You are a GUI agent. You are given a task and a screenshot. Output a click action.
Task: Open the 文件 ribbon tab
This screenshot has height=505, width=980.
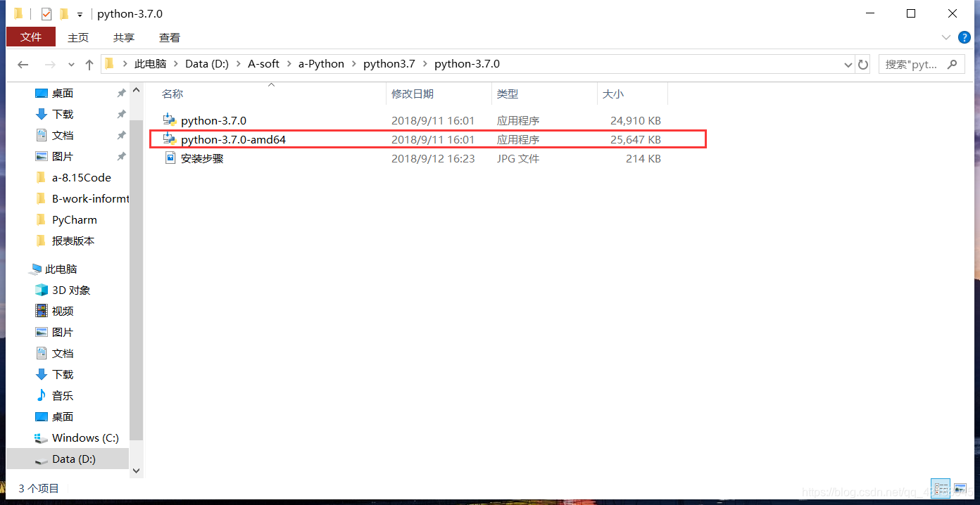pyautogui.click(x=30, y=37)
